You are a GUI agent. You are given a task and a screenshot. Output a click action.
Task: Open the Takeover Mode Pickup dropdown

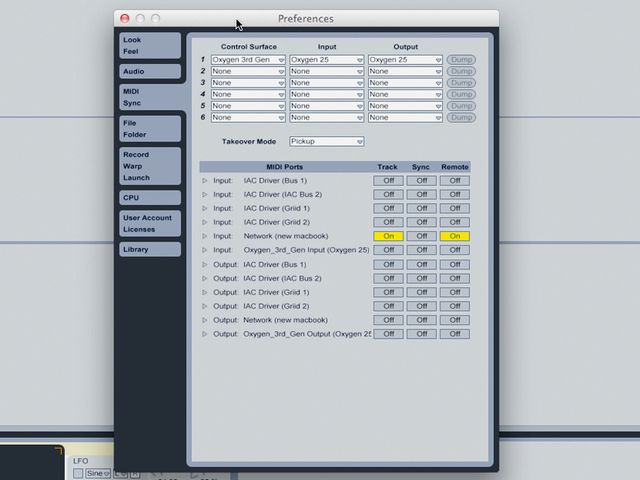coord(327,141)
